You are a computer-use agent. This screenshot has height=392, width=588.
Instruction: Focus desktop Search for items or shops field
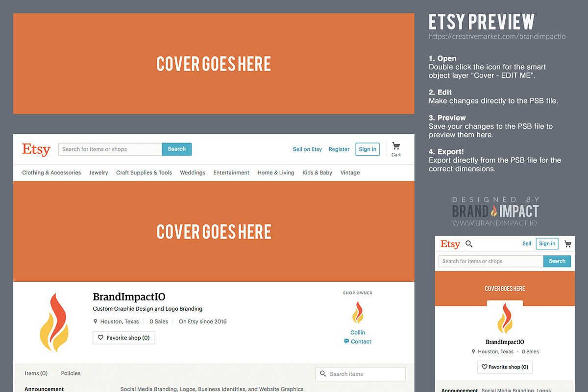pos(110,149)
